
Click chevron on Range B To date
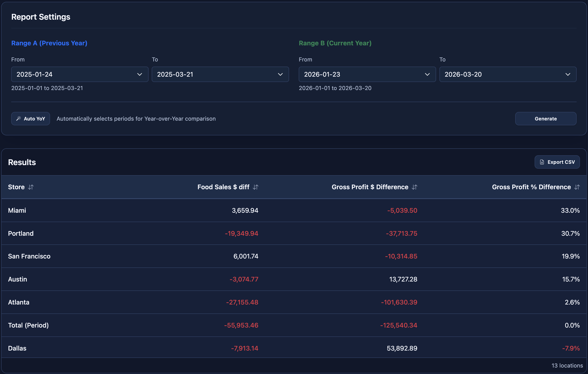coord(568,74)
